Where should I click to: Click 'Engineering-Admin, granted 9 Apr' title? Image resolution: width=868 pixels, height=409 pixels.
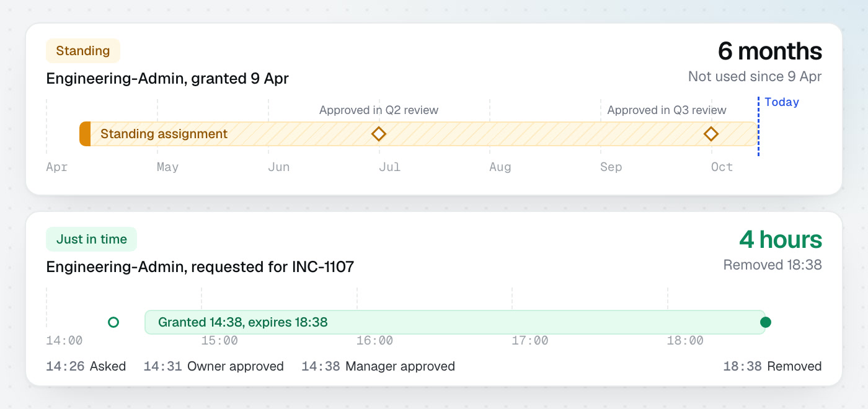click(167, 79)
